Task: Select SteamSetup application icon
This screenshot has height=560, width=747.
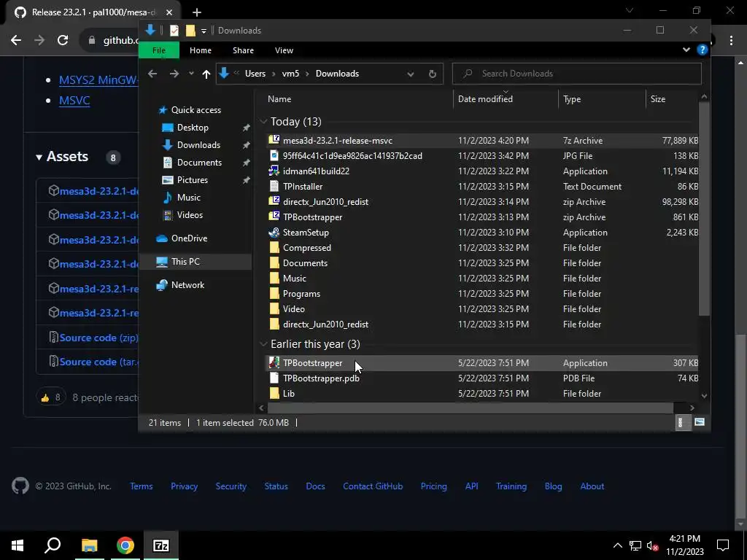Action: 274,233
